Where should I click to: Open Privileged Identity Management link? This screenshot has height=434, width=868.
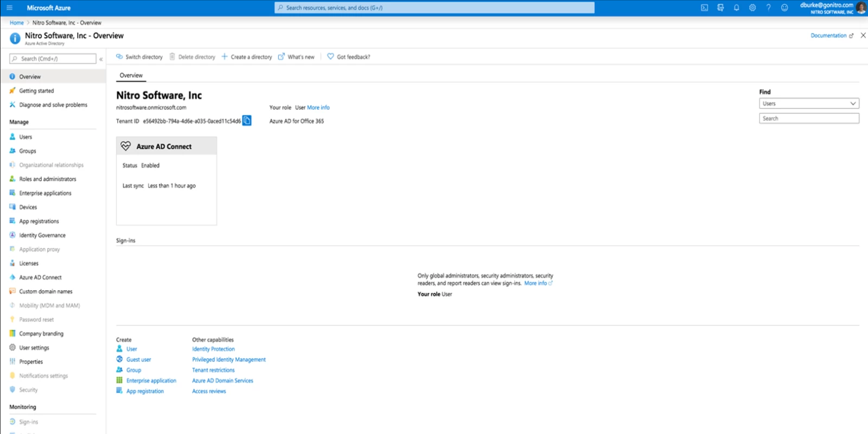tap(228, 360)
